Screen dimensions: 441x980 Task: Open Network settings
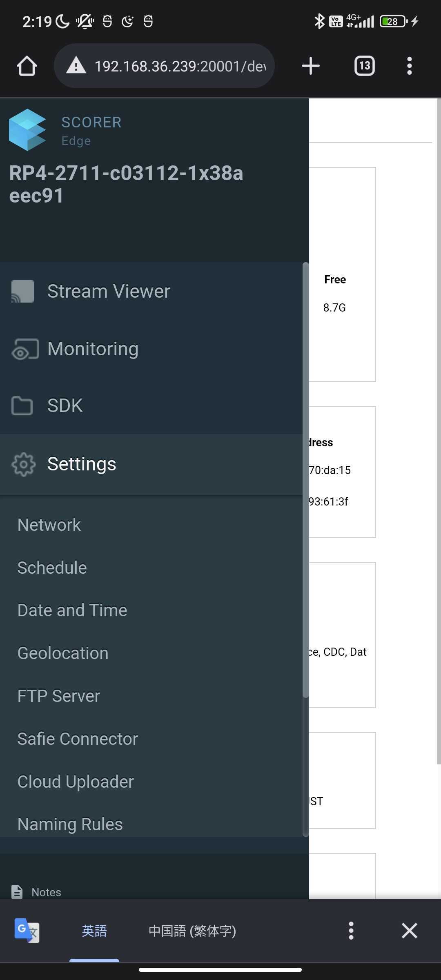pos(49,525)
